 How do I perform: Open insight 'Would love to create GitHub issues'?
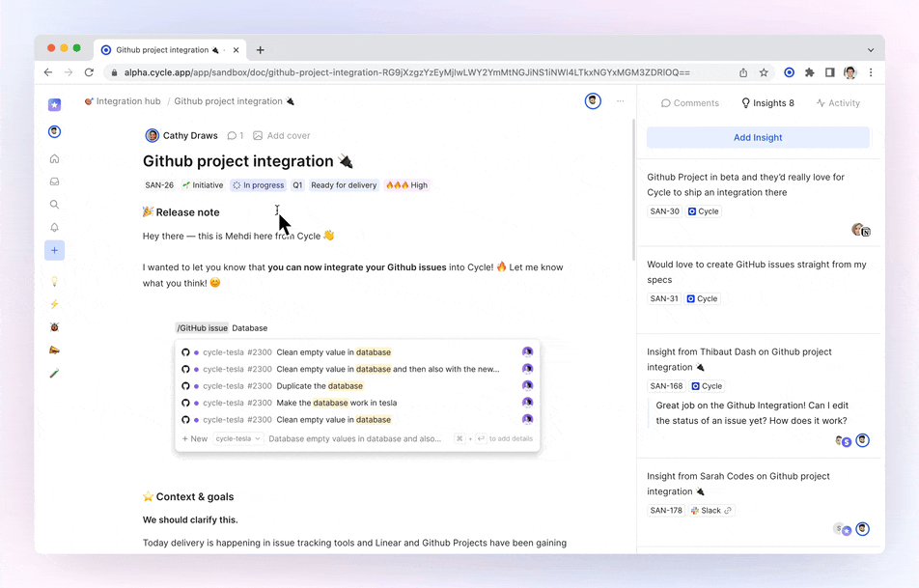pyautogui.click(x=757, y=272)
